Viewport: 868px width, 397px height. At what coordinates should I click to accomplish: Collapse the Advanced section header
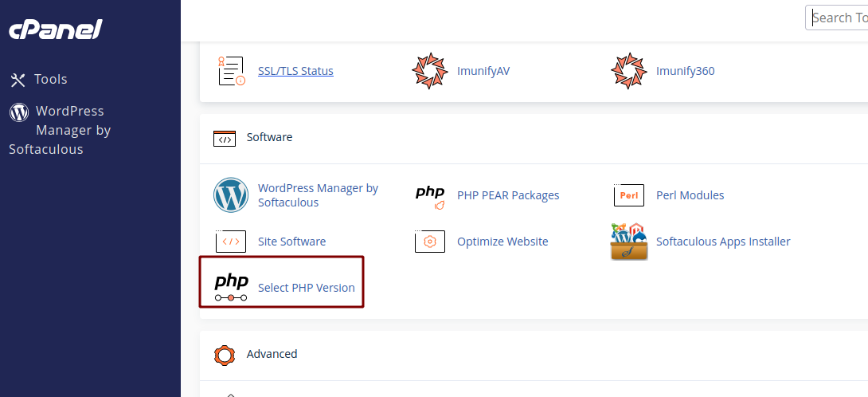click(534, 355)
